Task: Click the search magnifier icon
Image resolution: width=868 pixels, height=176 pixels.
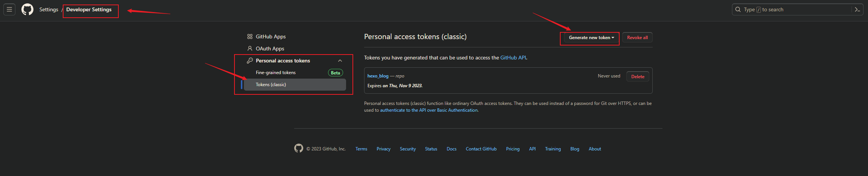Action: tap(738, 9)
